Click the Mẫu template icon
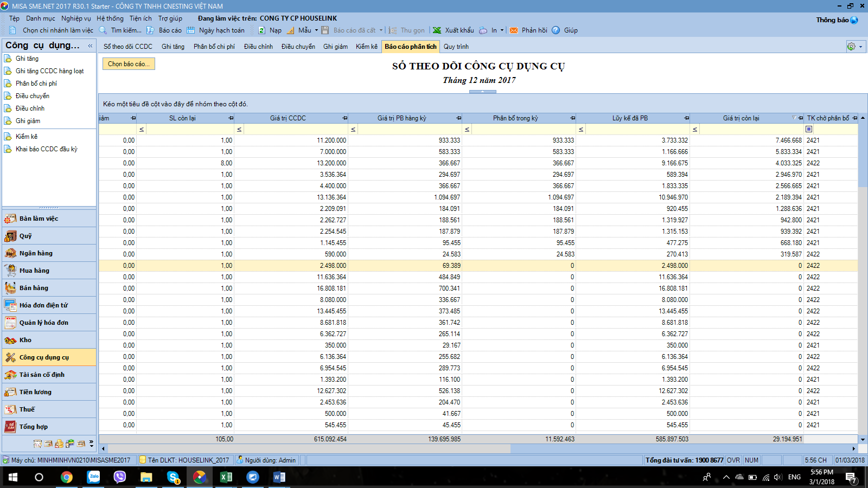The image size is (868, 488). [x=291, y=30]
